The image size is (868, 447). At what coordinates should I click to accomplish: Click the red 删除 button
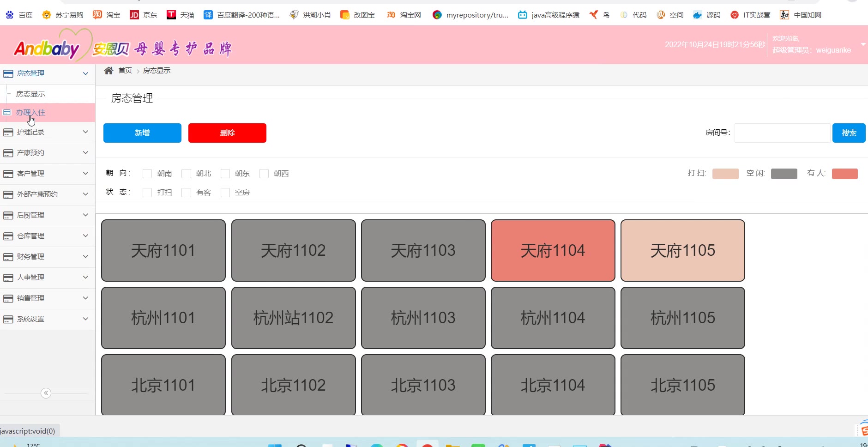point(227,133)
